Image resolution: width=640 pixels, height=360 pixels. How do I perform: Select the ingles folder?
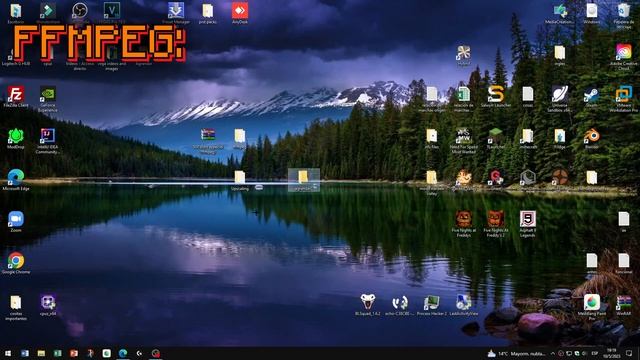point(560,55)
